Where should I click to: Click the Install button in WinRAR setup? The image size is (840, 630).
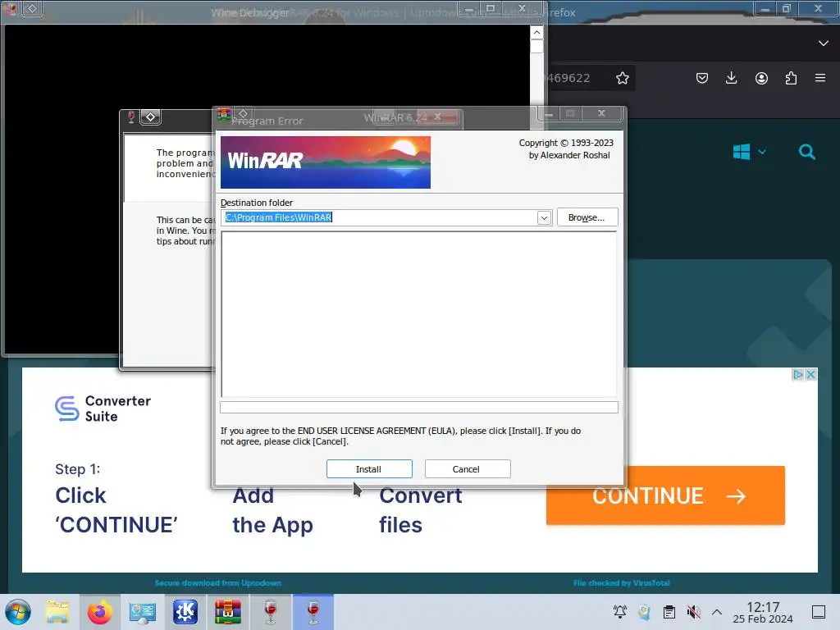tap(369, 468)
